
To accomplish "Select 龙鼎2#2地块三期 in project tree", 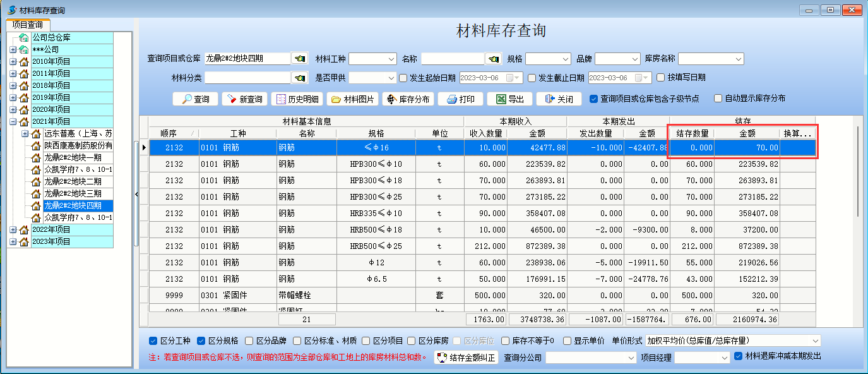I will (x=72, y=193).
